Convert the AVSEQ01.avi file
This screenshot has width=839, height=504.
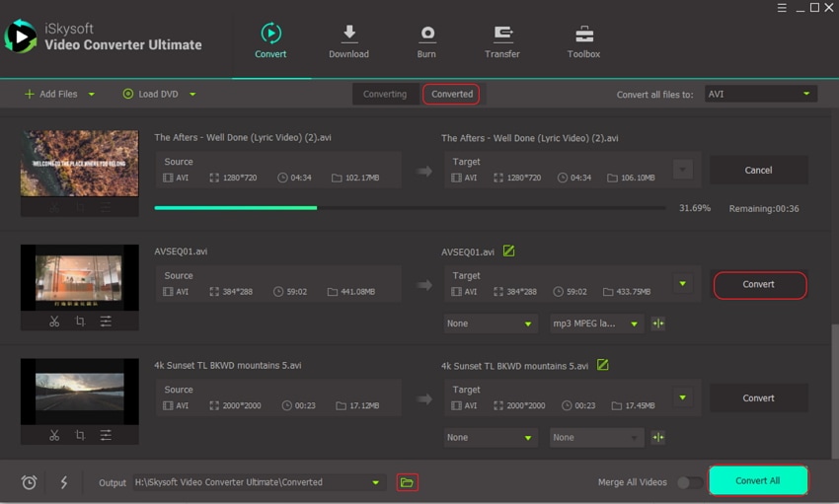click(x=759, y=284)
